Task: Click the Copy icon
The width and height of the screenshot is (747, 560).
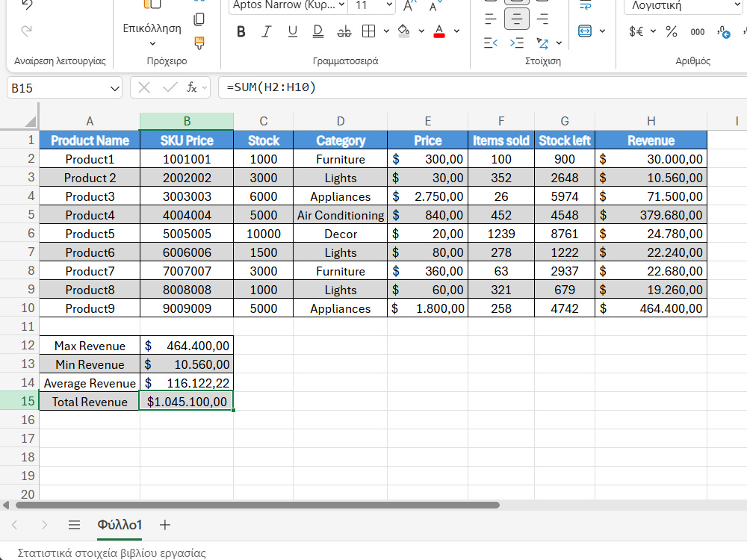Action: coord(199,19)
